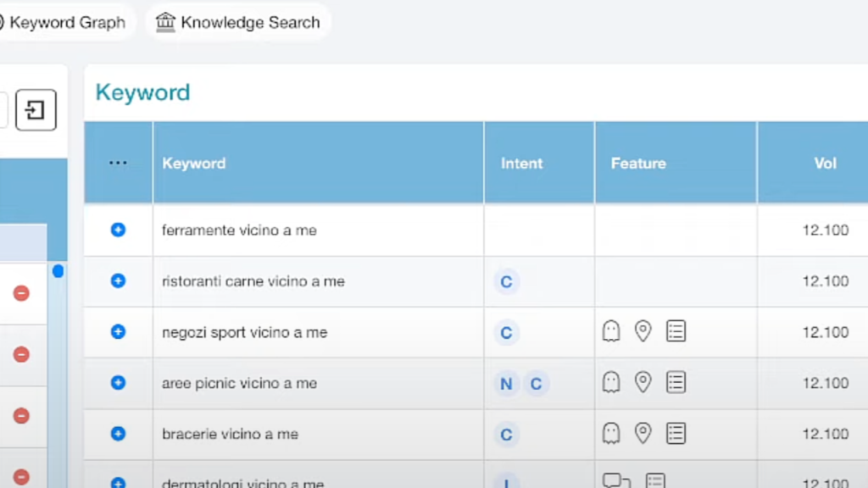Click C intent badge for bracerie row
Screen dimensions: 868x488
tap(506, 435)
